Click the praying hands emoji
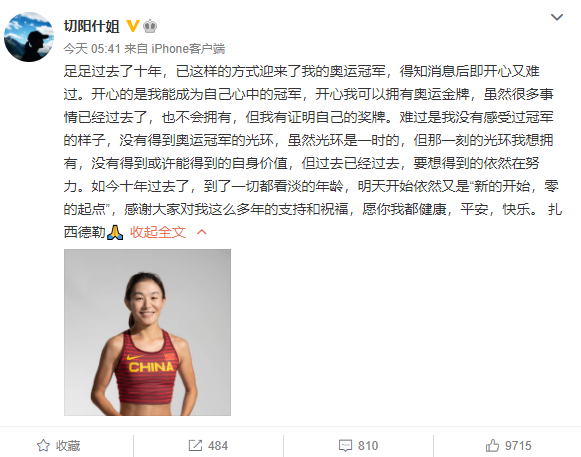Viewport: 581px width, 457px height. (115, 232)
